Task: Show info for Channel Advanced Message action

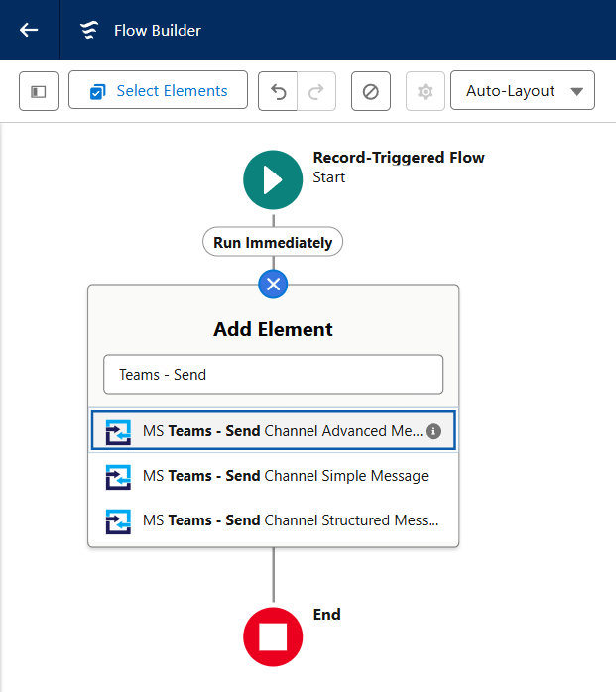Action: 433,431
